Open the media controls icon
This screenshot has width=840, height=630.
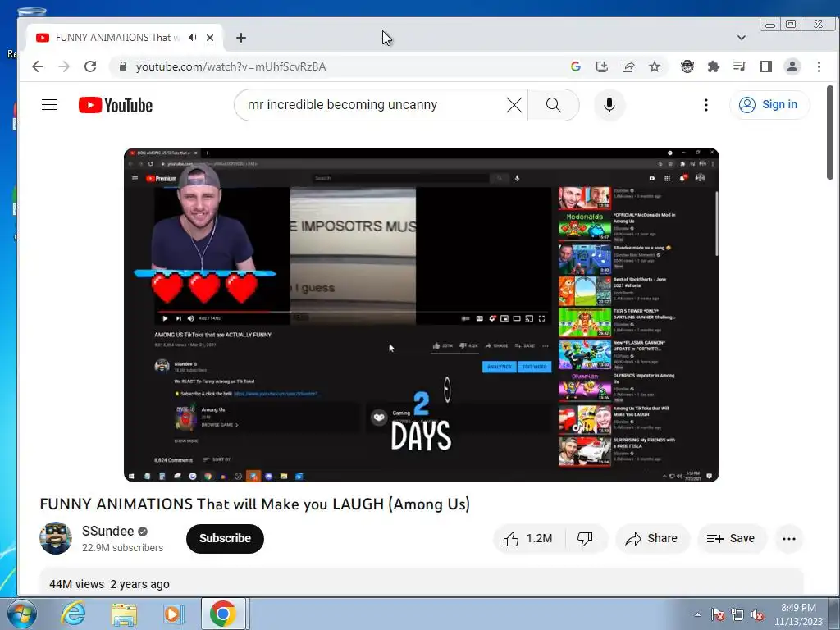(x=740, y=66)
